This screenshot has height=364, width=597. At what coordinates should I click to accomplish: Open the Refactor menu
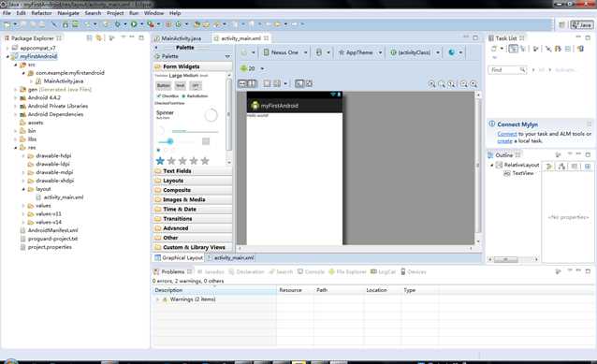41,13
